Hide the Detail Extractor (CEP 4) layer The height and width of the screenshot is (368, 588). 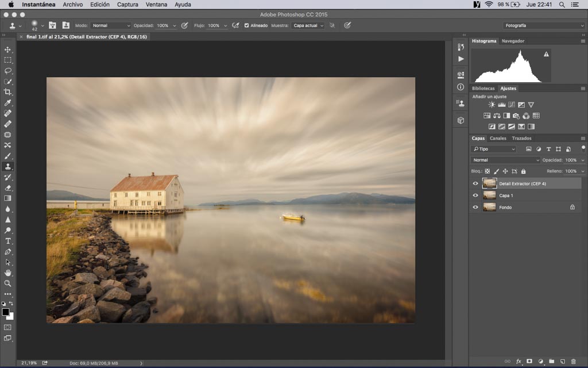click(x=475, y=184)
